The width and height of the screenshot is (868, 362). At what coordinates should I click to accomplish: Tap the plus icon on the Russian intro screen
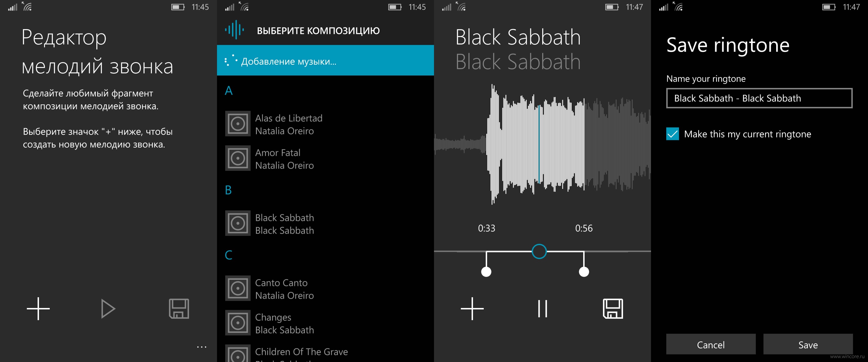(x=38, y=308)
